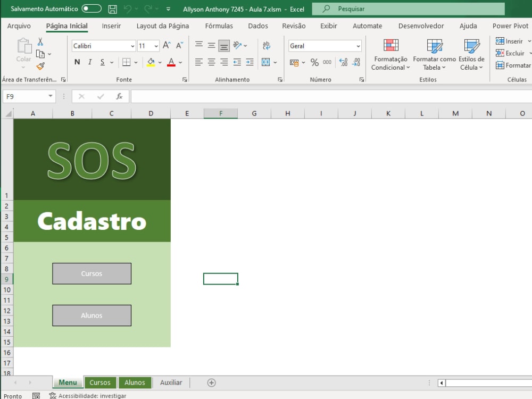Open the Geral number format dropdown
The image size is (532, 399).
pos(358,46)
